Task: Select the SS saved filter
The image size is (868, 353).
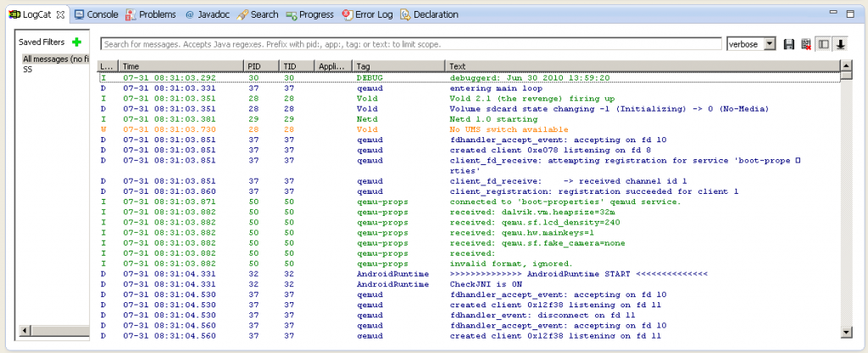Action: click(x=29, y=69)
